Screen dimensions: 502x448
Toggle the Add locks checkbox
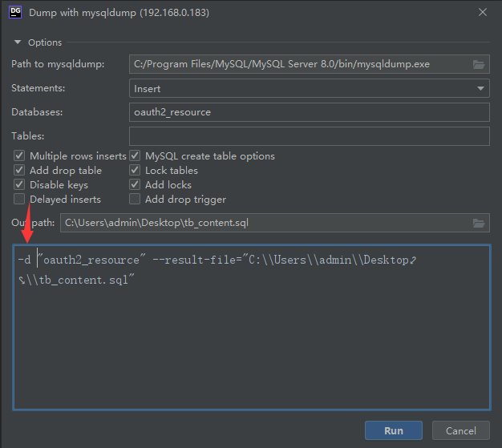[x=135, y=184]
